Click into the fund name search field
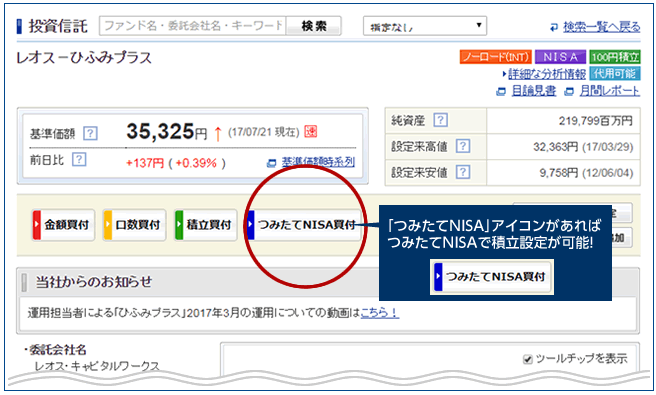Viewport: 656px width, 395px height. (x=193, y=26)
